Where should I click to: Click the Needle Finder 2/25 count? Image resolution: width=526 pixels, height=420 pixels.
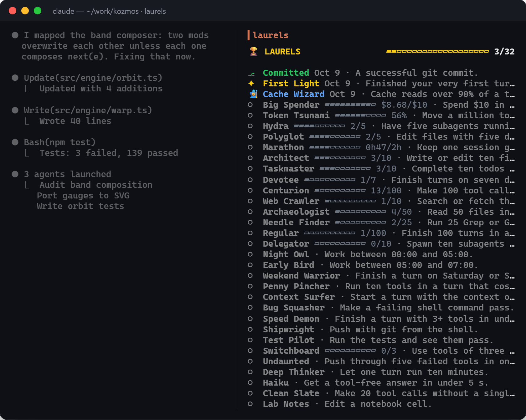tap(401, 222)
